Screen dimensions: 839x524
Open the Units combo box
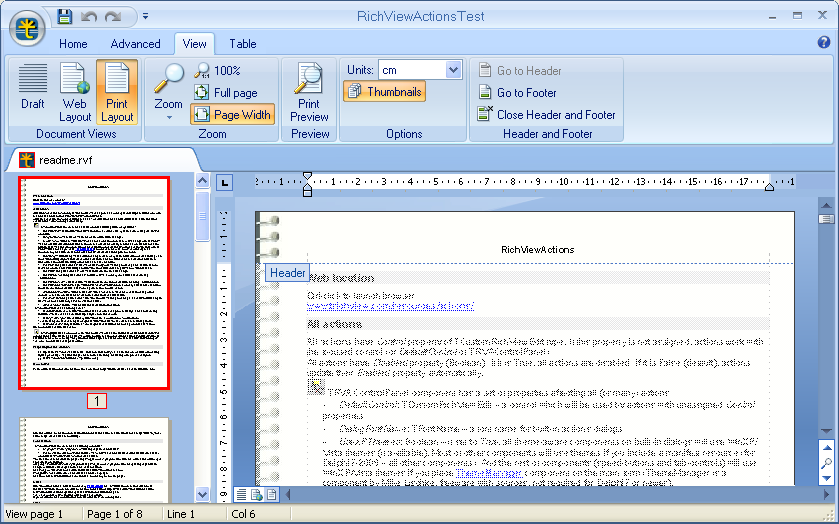tap(420, 70)
